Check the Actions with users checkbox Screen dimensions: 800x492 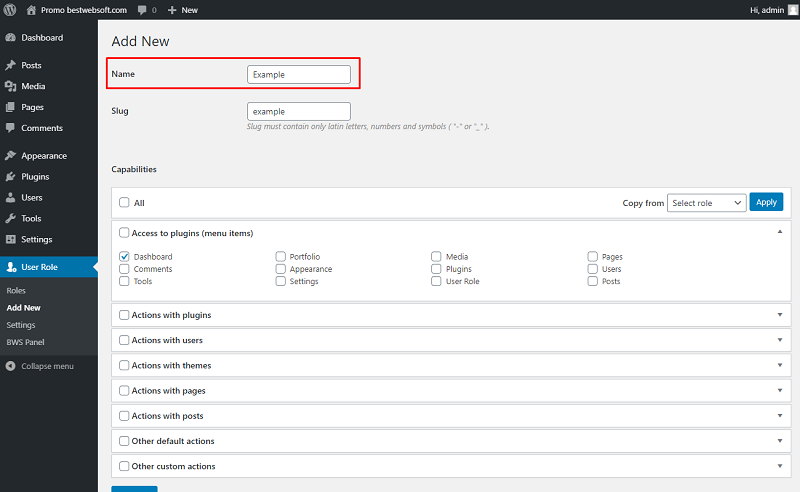coord(124,340)
